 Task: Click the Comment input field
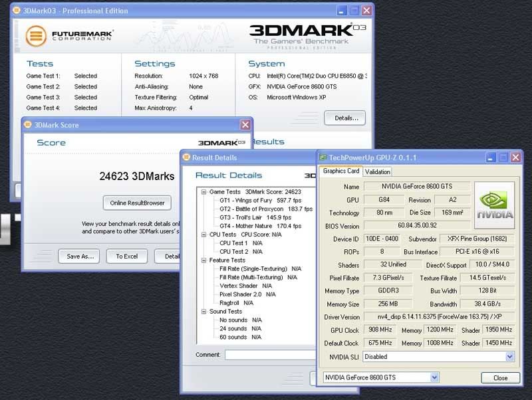(x=270, y=355)
